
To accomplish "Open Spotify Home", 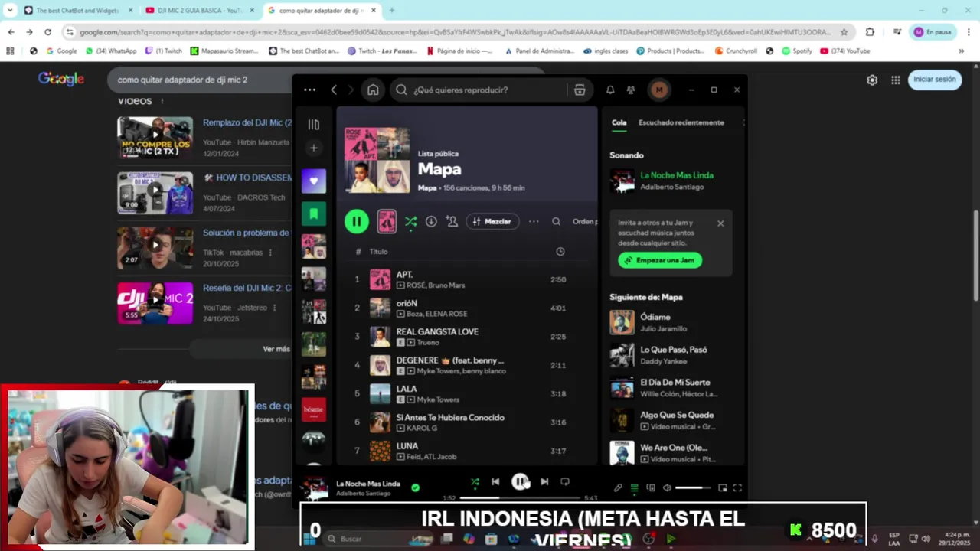I will click(373, 90).
